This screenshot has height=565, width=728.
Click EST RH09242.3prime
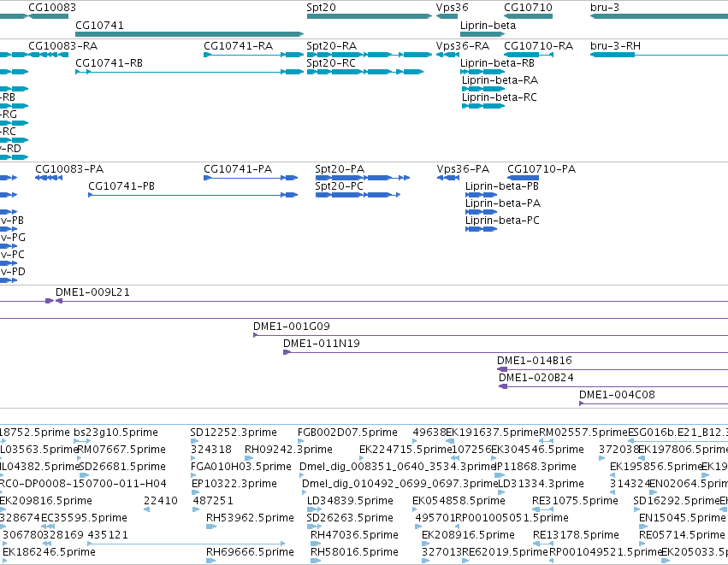pyautogui.click(x=288, y=450)
